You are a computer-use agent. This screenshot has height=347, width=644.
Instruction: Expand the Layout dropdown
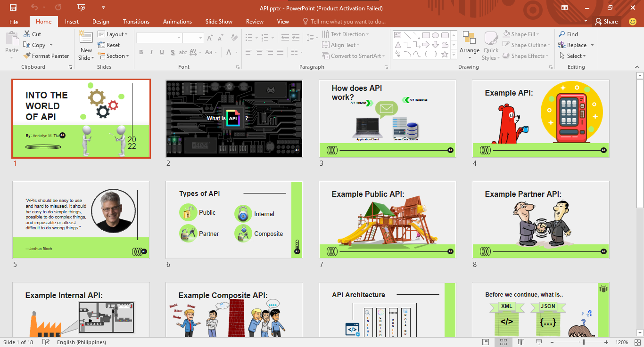click(113, 34)
